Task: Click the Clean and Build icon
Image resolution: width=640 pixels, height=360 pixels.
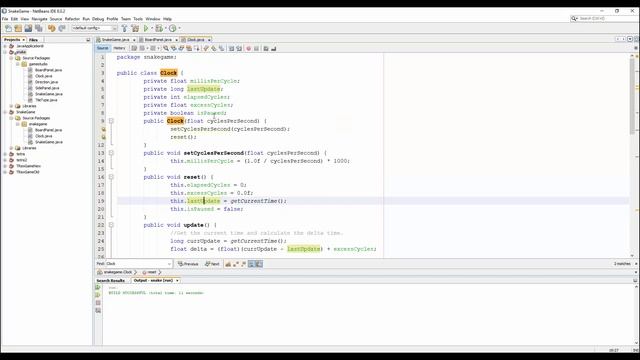Action: click(x=135, y=28)
